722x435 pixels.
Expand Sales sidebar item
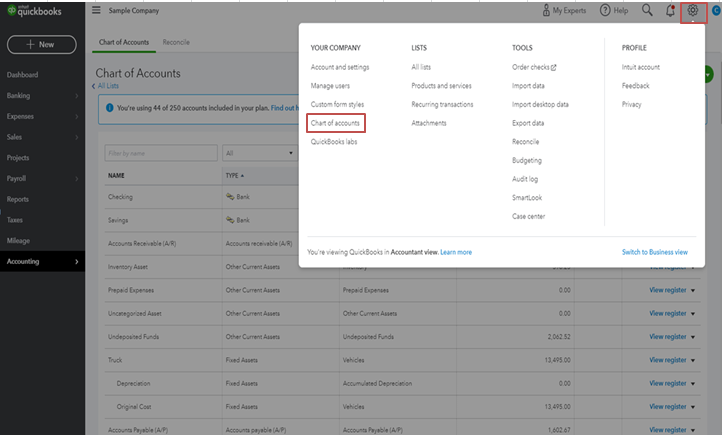pyautogui.click(x=42, y=137)
